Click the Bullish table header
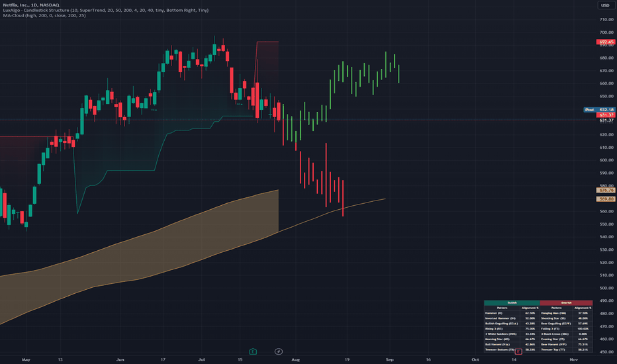 512,302
